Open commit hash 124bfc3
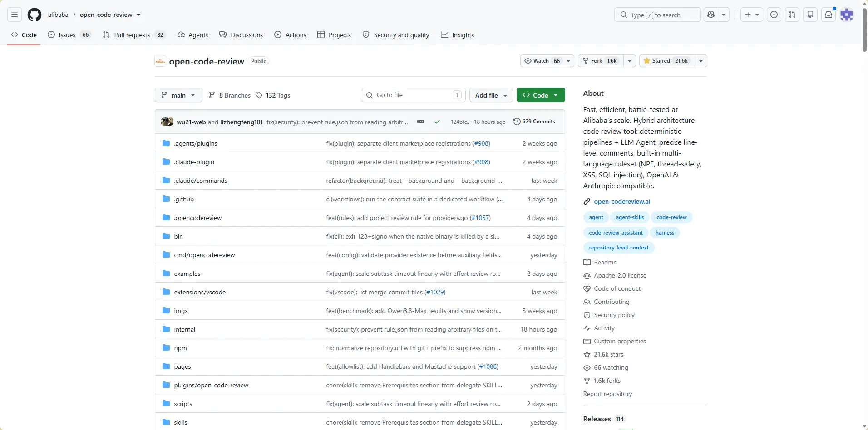The height and width of the screenshot is (430, 868). [460, 122]
